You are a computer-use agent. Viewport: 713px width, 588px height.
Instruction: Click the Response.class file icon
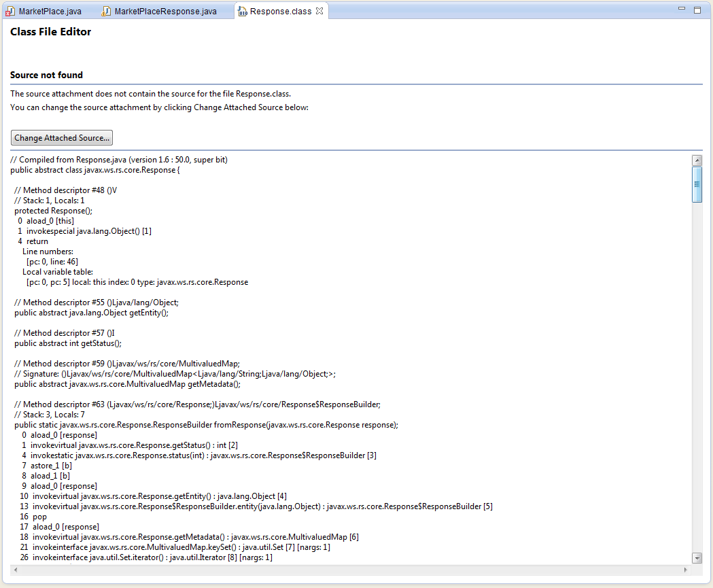(243, 12)
